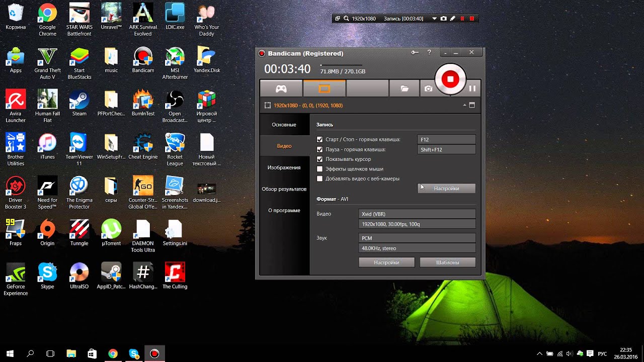The height and width of the screenshot is (362, 644).
Task: Stop recording with the big red button
Action: click(450, 79)
